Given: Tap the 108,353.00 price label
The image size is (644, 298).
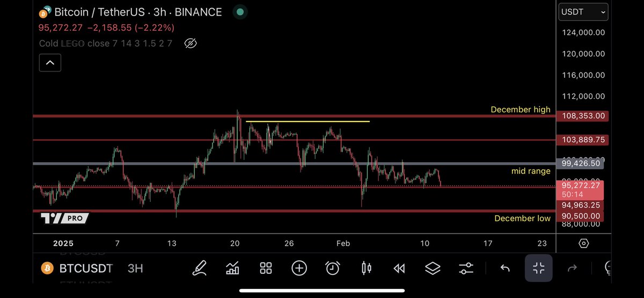Looking at the screenshot, I should click(x=582, y=115).
